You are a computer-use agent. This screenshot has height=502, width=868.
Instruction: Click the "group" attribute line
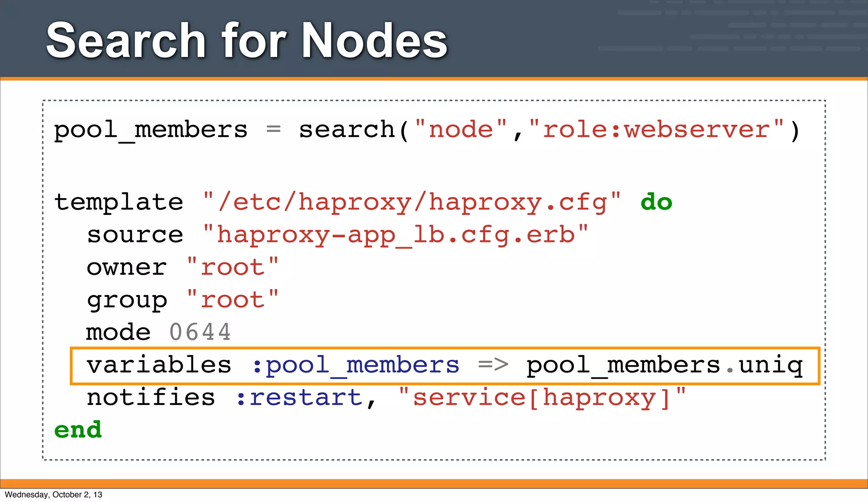tap(183, 300)
